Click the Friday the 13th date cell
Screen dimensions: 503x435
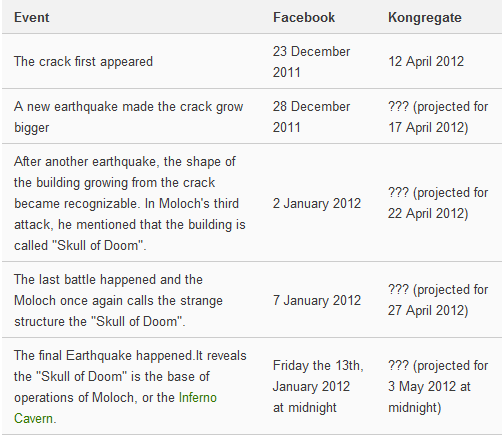[x=318, y=386]
